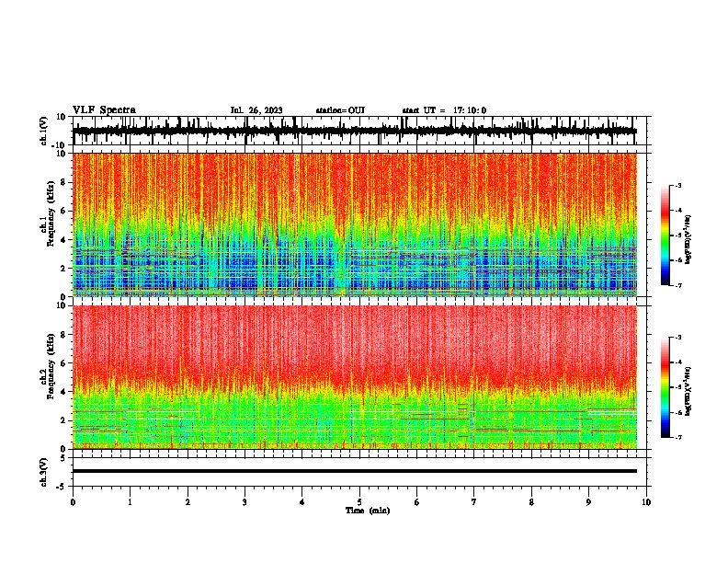728x563 pixels.
Task: Click the time axis tick label 6
Action: point(417,502)
